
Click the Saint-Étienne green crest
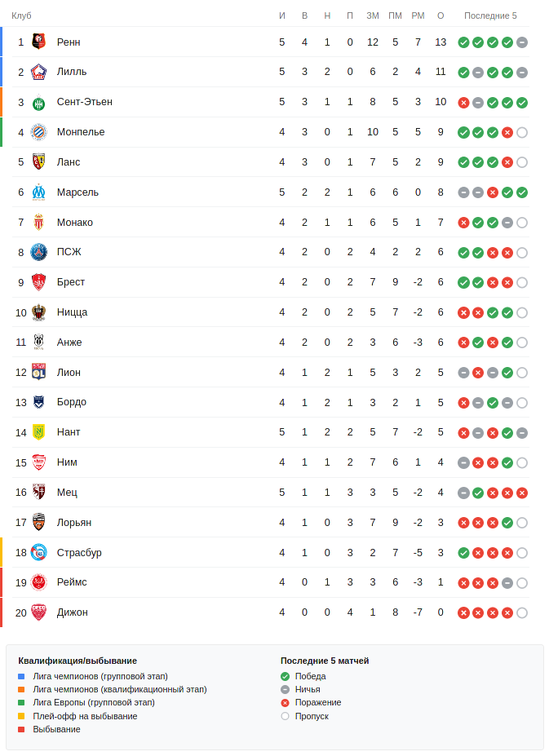(x=38, y=102)
